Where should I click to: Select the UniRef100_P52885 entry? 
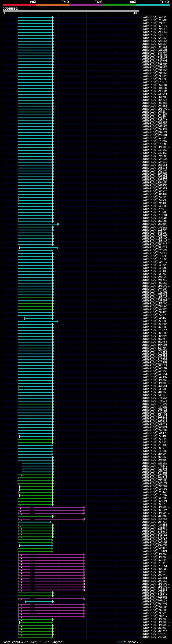(x=154, y=103)
